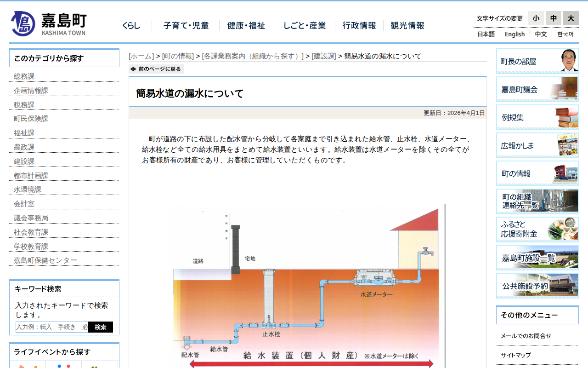Return home via the ホーム breadcrumb
The image size is (588, 368).
click(x=141, y=56)
